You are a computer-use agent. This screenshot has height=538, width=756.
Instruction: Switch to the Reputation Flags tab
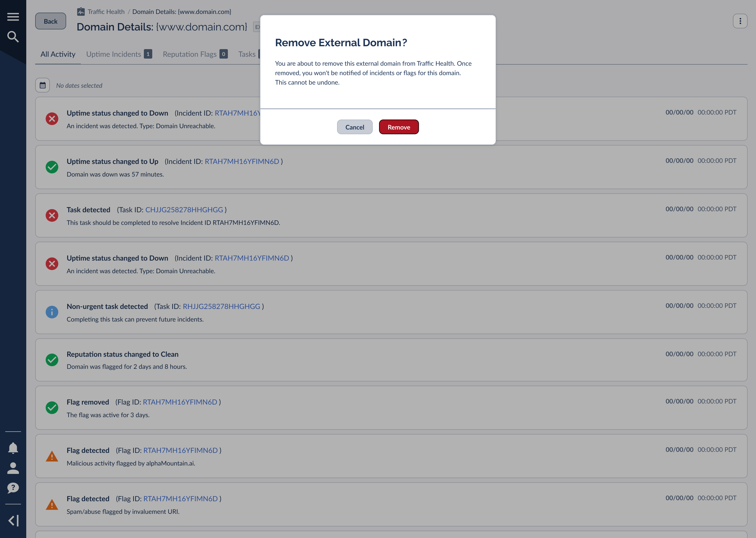(195, 54)
